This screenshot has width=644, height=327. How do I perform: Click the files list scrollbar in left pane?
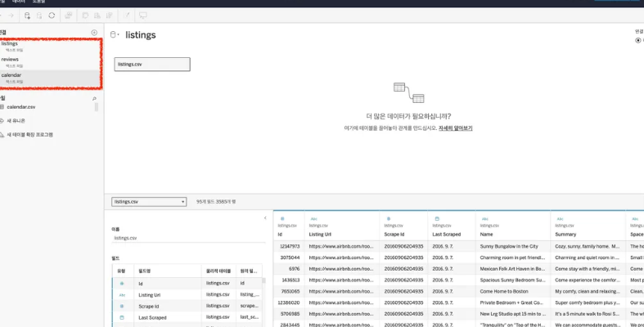[97, 107]
